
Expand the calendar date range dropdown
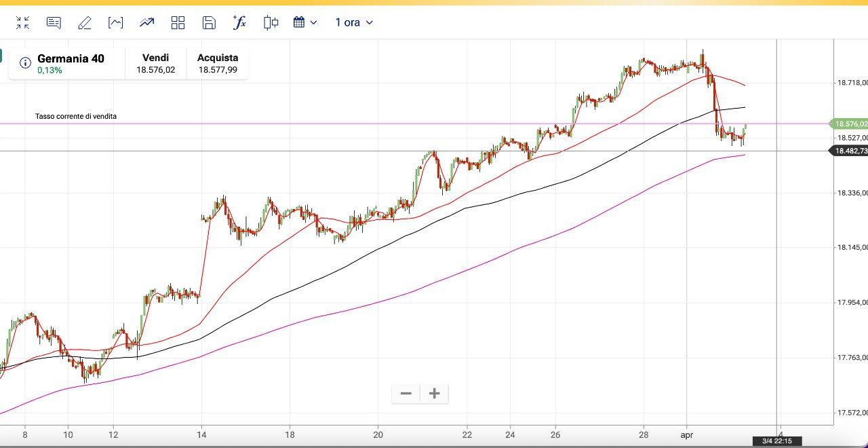(x=305, y=23)
